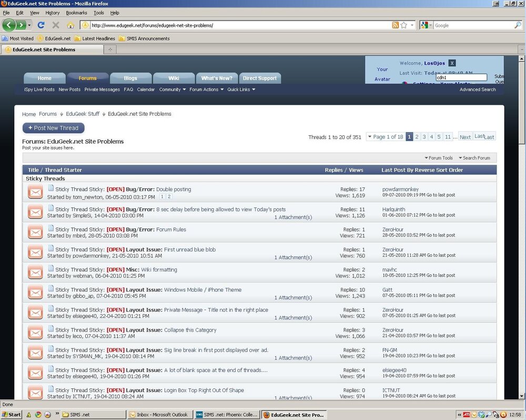526x420 pixels.
Task: Open the Advanced Search link
Action: (478, 89)
